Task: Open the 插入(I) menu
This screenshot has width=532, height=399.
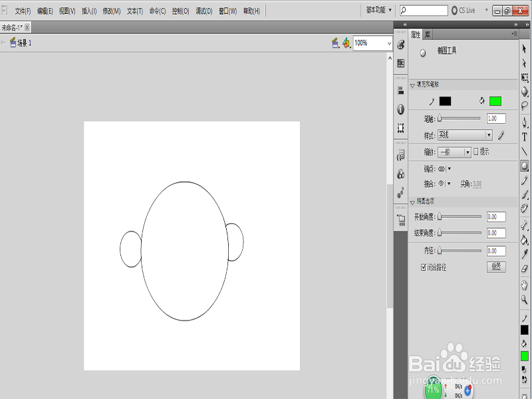Action: click(89, 11)
